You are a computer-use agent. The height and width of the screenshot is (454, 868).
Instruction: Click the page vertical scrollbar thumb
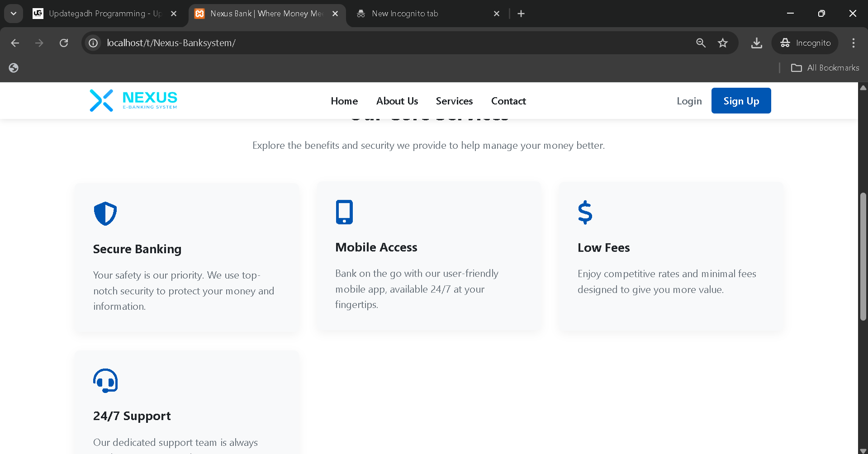863,256
